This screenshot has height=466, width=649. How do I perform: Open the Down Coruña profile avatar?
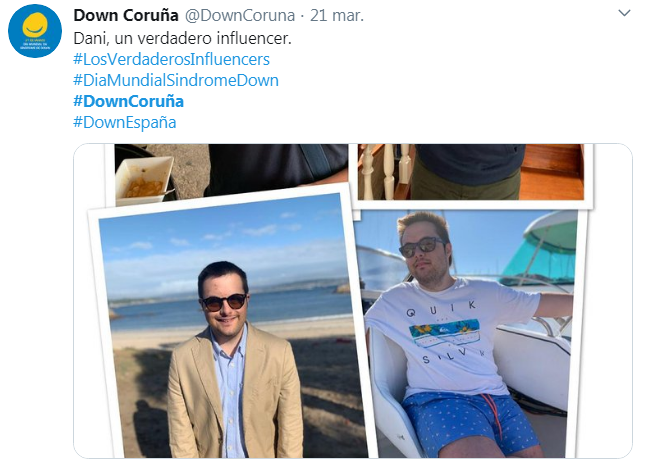tap(35, 31)
